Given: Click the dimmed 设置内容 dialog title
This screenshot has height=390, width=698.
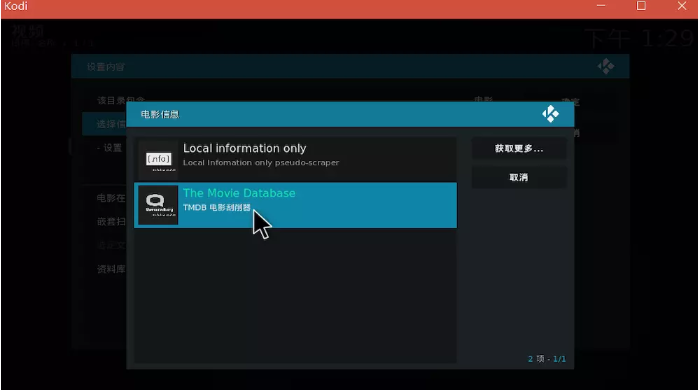Looking at the screenshot, I should pos(106,67).
